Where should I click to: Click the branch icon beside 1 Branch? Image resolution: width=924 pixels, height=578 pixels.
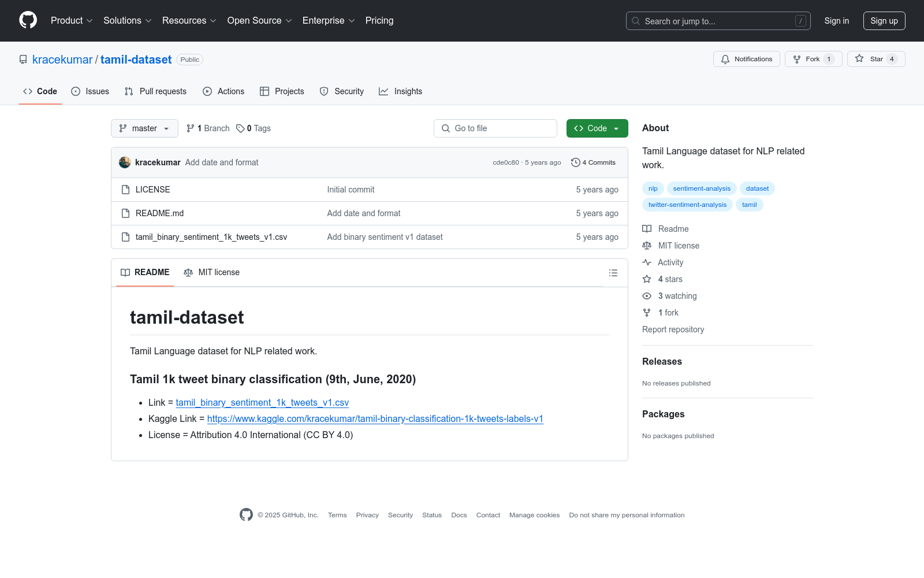point(191,128)
